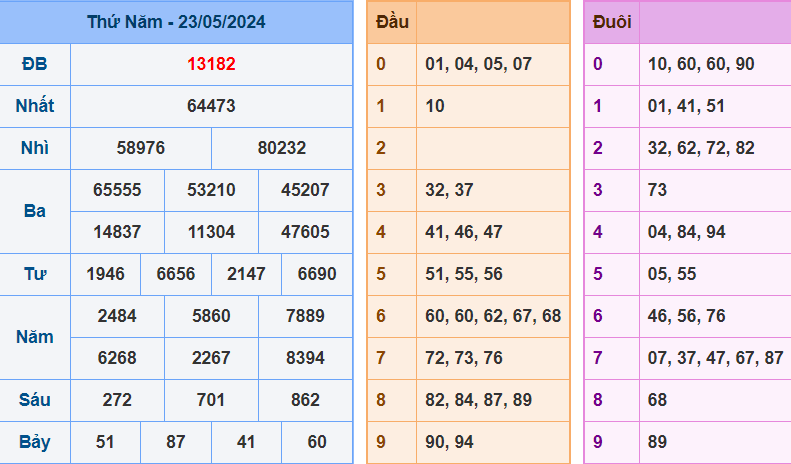Click the Ba prize number 47605
The image size is (791, 464).
click(x=305, y=232)
